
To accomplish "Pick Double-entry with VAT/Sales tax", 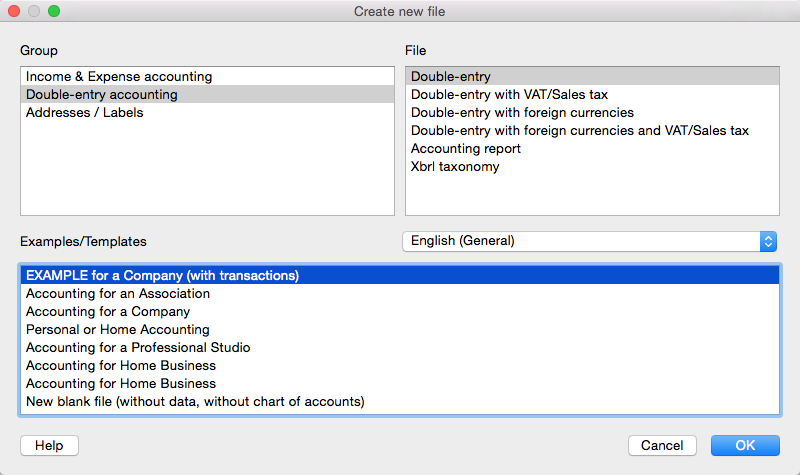I will (592, 94).
